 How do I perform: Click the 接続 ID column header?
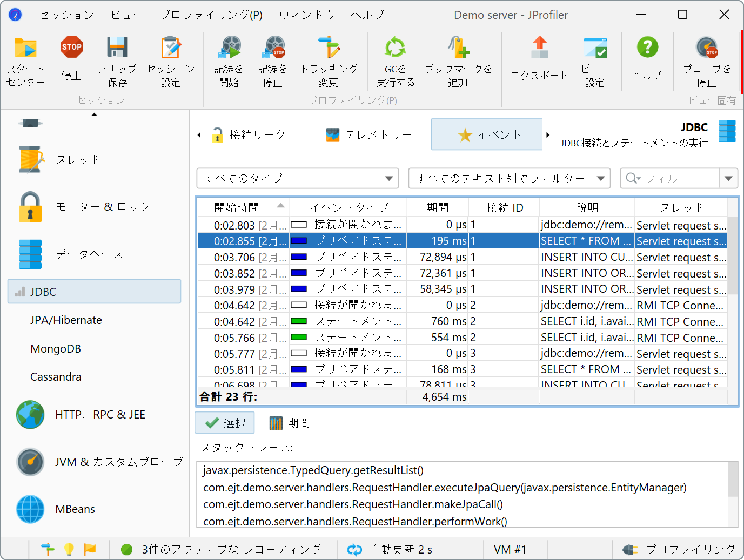(504, 207)
